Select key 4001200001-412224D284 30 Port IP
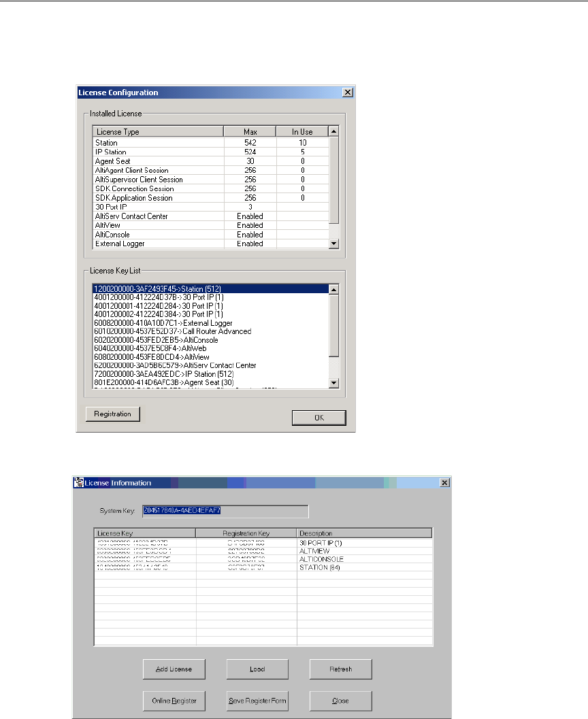588x719 pixels. pyautogui.click(x=211, y=306)
